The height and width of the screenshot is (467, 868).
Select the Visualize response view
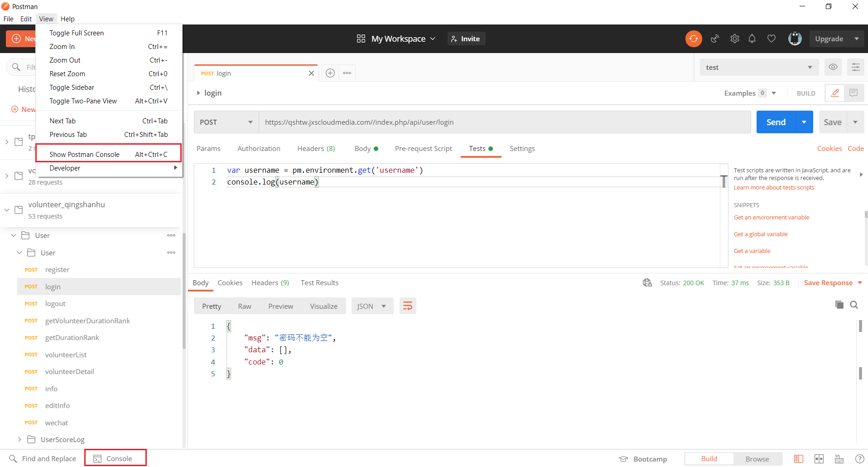point(323,306)
